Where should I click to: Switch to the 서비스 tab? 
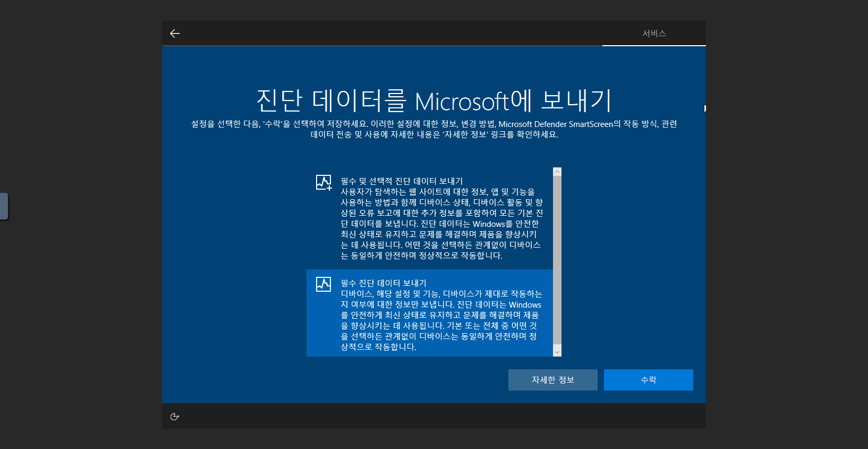pos(653,33)
